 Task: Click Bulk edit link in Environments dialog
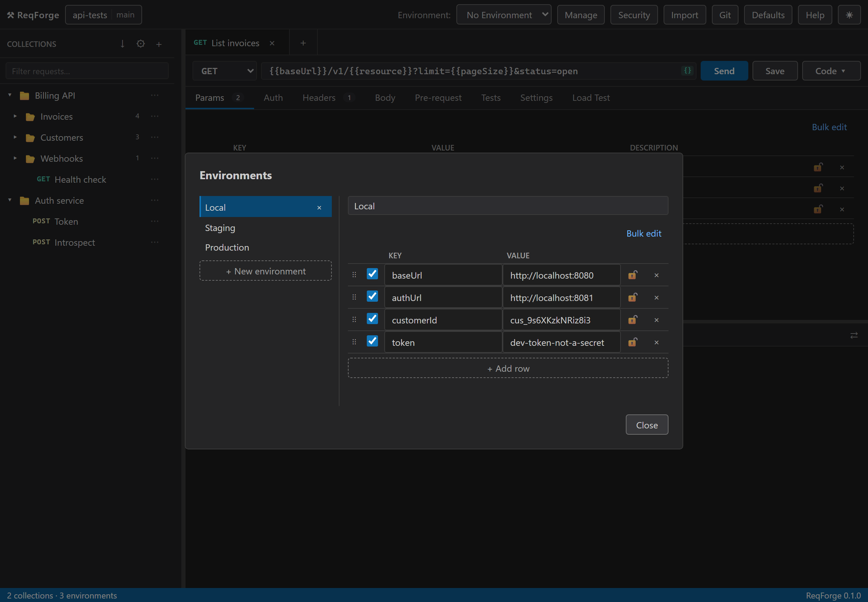644,233
